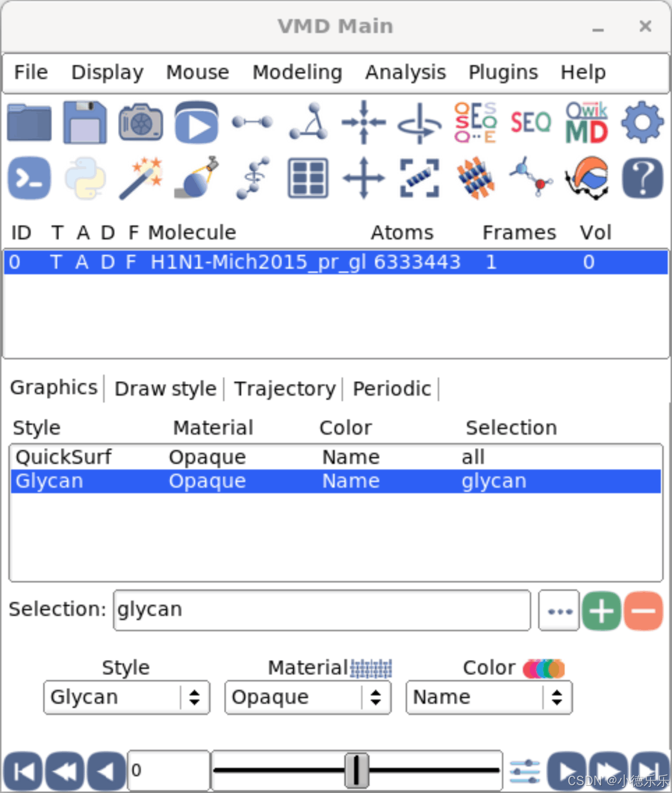The height and width of the screenshot is (793, 672).
Task: Click the center-on-atom arrows icon
Action: click(364, 123)
